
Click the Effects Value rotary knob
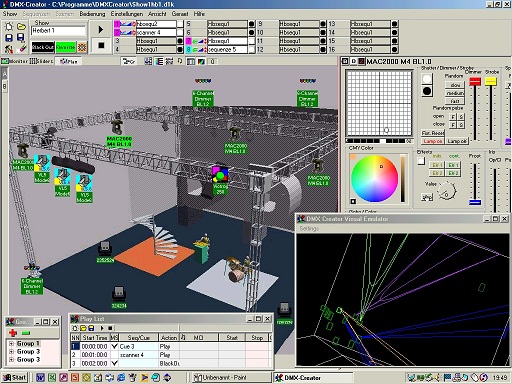[x=447, y=192]
